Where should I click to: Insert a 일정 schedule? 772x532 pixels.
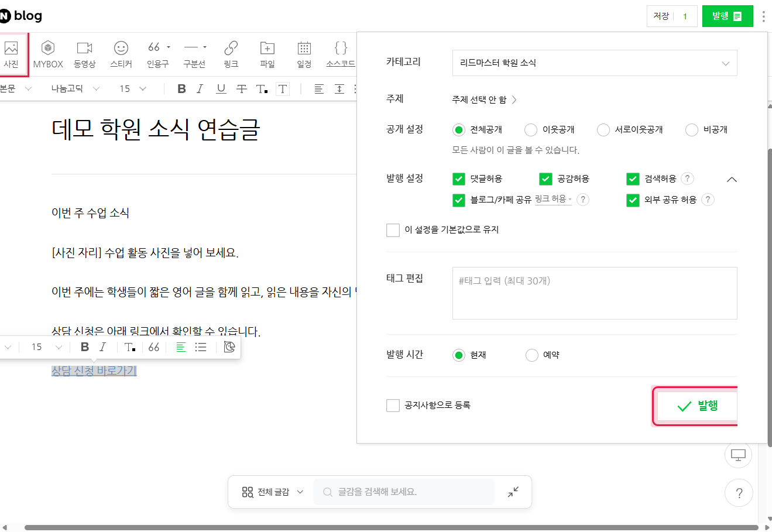pyautogui.click(x=304, y=54)
